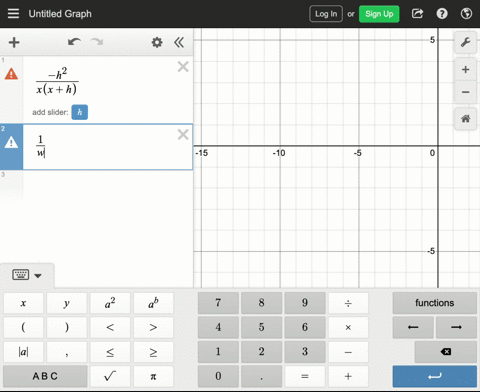Click the orange warning icon on expression 1
The height and width of the screenshot is (392, 480).
11,74
